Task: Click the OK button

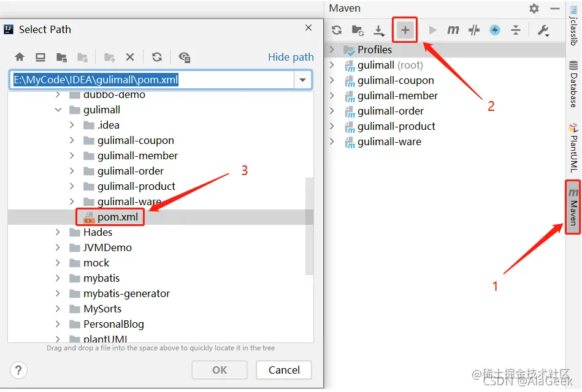Action: [x=220, y=370]
